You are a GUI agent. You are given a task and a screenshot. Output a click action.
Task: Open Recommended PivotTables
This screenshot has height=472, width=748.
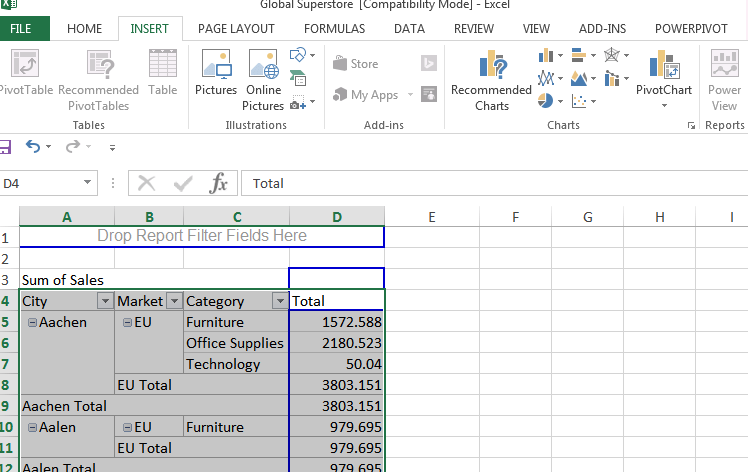click(x=99, y=80)
